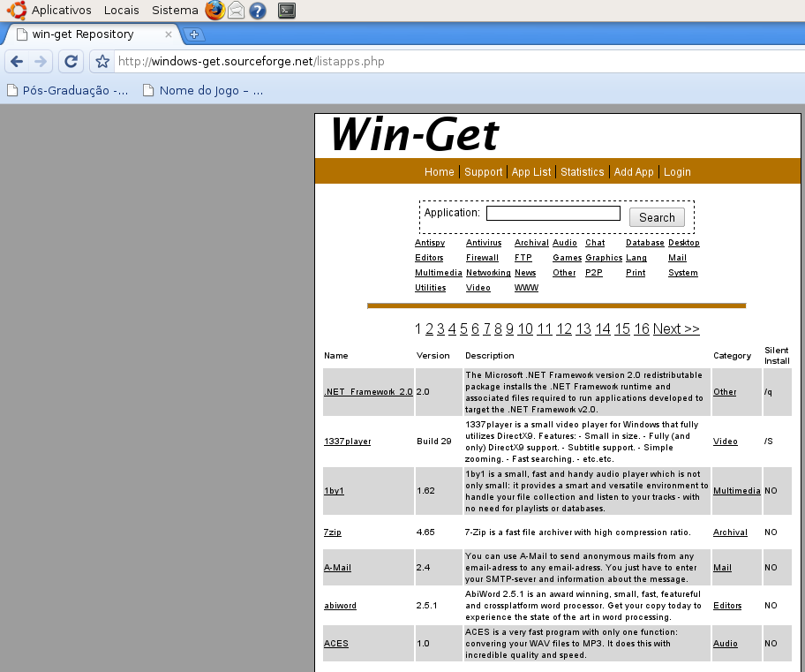Open the Networking category

click(x=488, y=272)
